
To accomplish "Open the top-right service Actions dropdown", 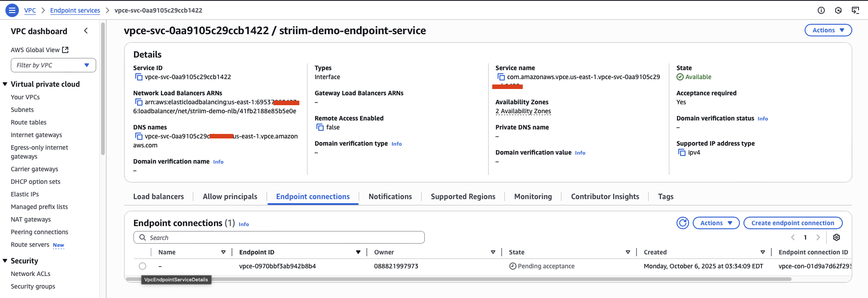I will click(x=828, y=30).
